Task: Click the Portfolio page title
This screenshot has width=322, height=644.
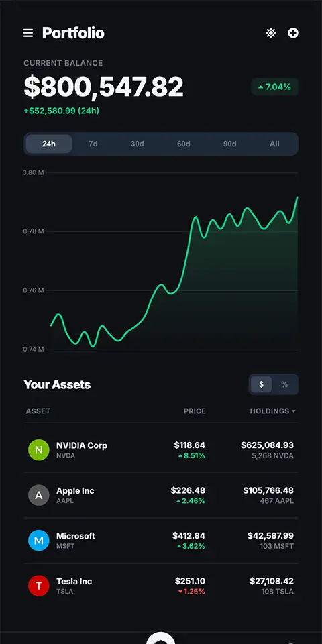Action: click(x=74, y=33)
